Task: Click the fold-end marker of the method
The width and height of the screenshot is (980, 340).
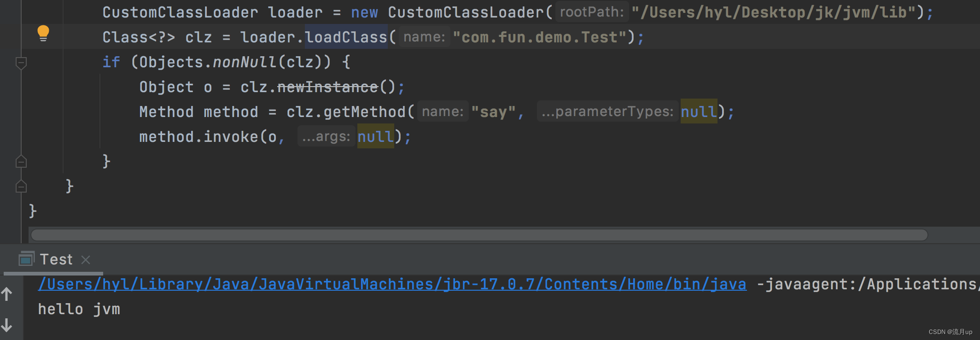Action: pos(21,187)
